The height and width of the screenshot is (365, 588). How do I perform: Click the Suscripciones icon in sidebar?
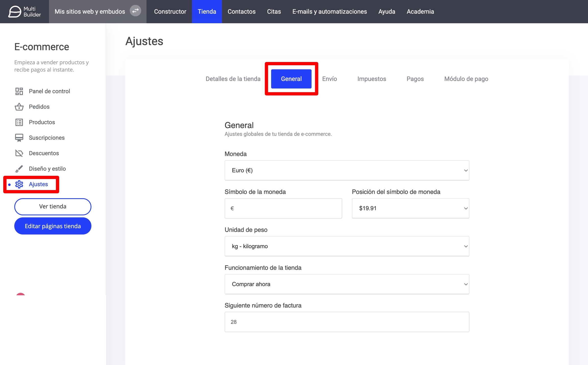point(19,138)
